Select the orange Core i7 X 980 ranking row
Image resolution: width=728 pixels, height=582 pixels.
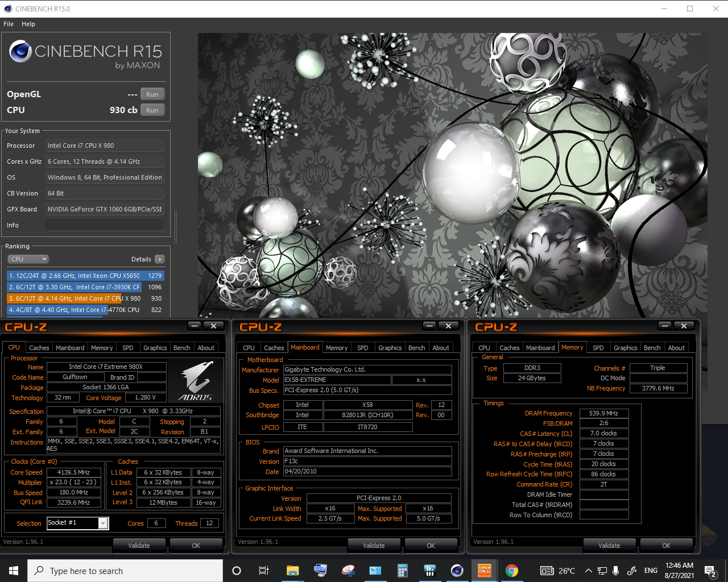(85, 298)
